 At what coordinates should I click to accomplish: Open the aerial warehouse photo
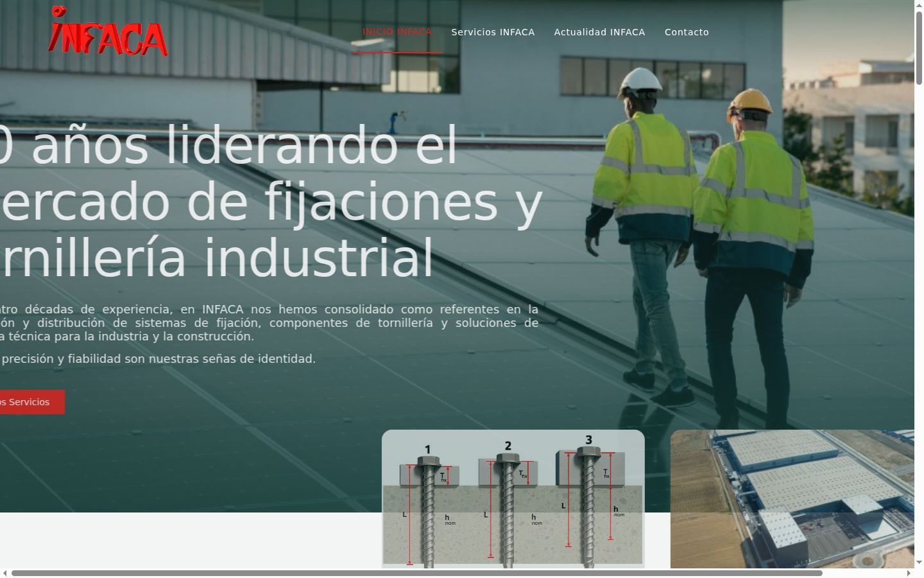[x=792, y=499]
